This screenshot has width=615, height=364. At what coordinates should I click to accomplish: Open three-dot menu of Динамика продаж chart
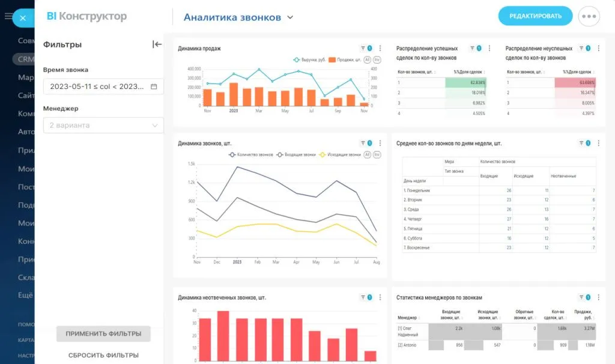[380, 49]
